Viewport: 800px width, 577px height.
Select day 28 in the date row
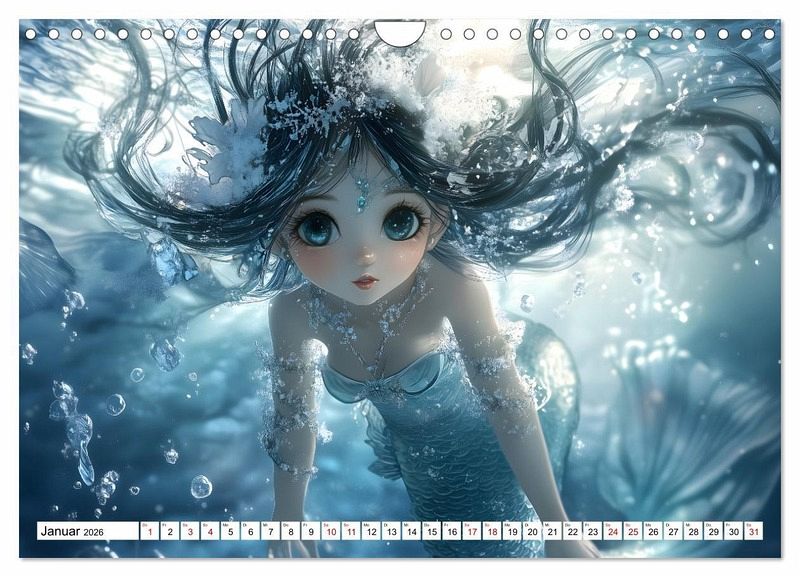click(693, 532)
